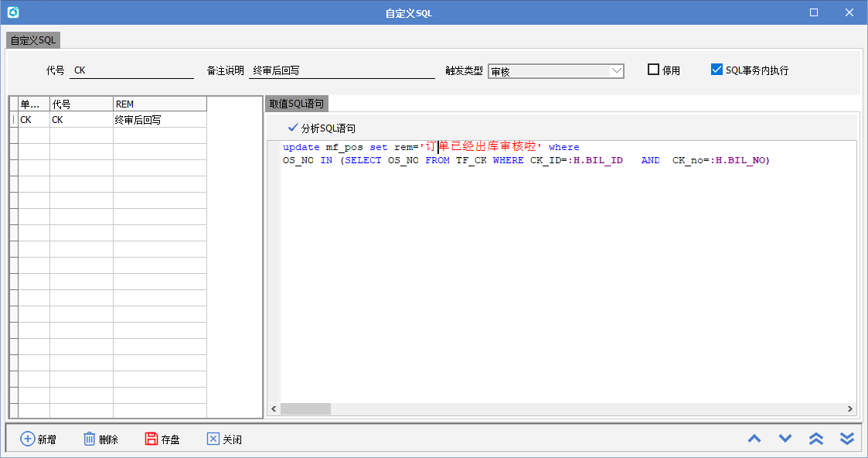The image size is (868, 458).
Task: Enable the 停用 checkbox
Action: (x=654, y=70)
